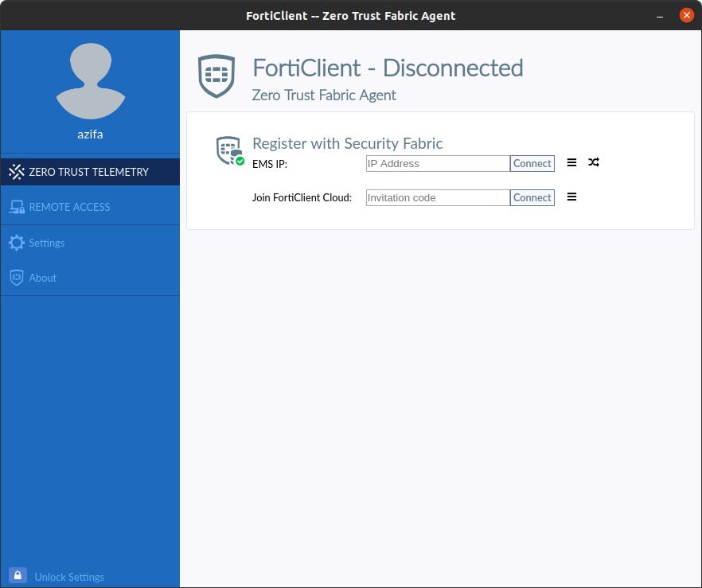Open the EMS IP list menu icon

(571, 162)
